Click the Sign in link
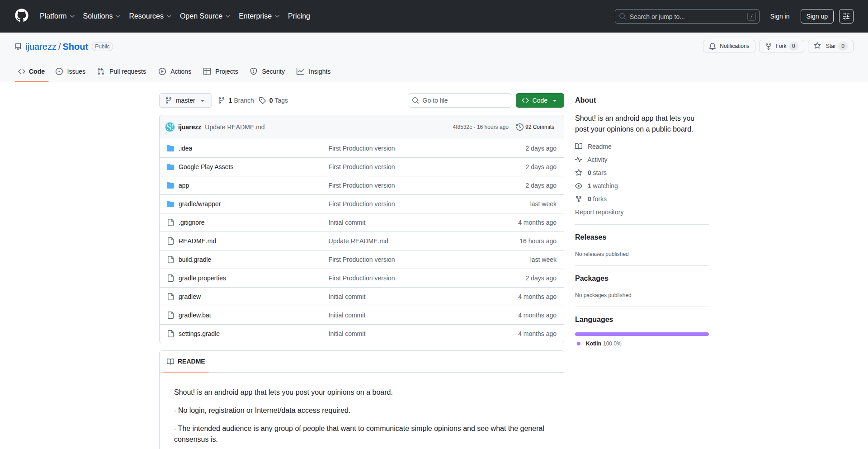Screen dimensions: 868x449 pos(780,16)
